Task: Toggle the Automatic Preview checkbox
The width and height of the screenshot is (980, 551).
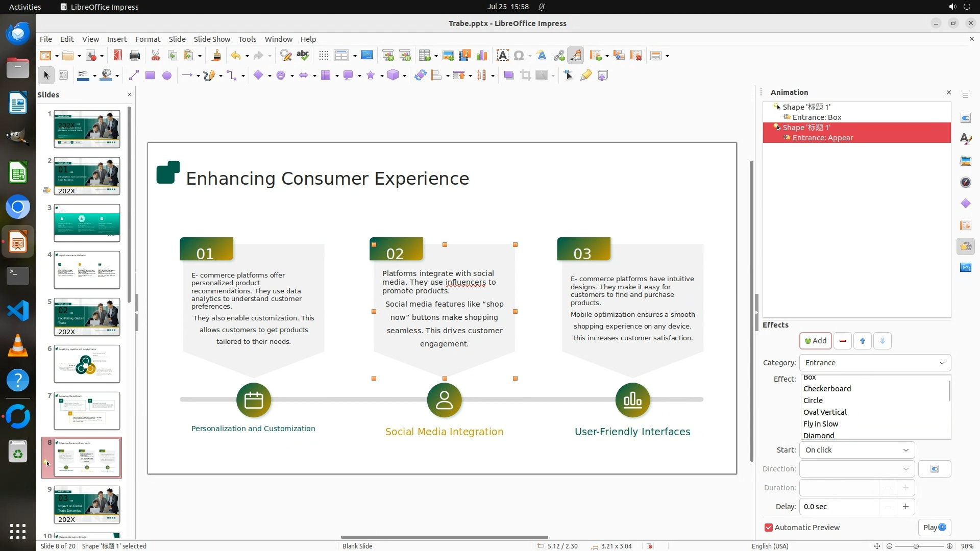Action: point(769,528)
